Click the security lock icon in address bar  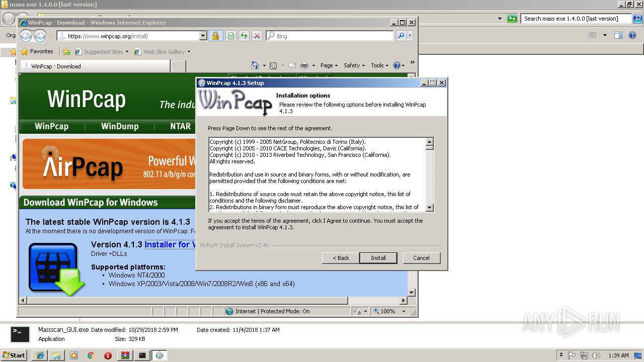pyautogui.click(x=215, y=36)
